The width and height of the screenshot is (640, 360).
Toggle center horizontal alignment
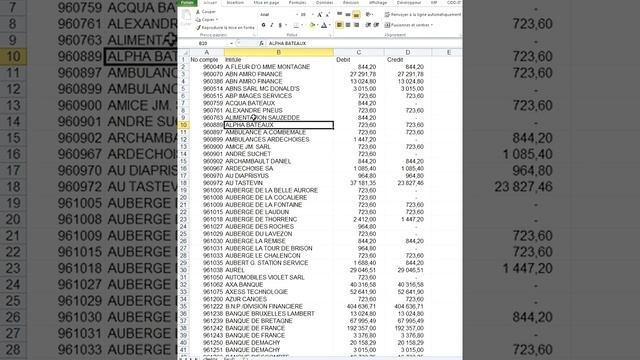click(x=348, y=25)
